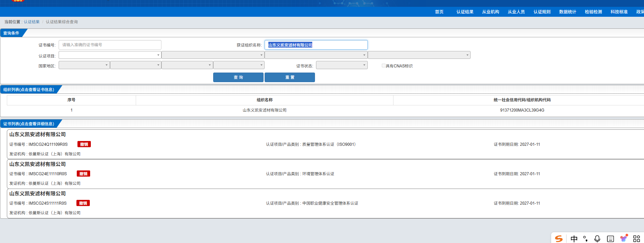
Task: Click the Sogou input method logo icon
Action: click(559, 239)
